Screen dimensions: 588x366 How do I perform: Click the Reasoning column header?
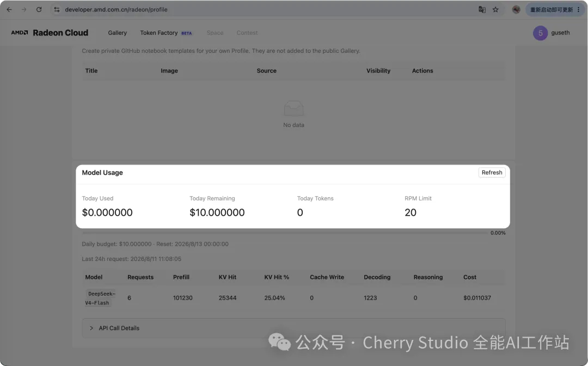tap(428, 277)
